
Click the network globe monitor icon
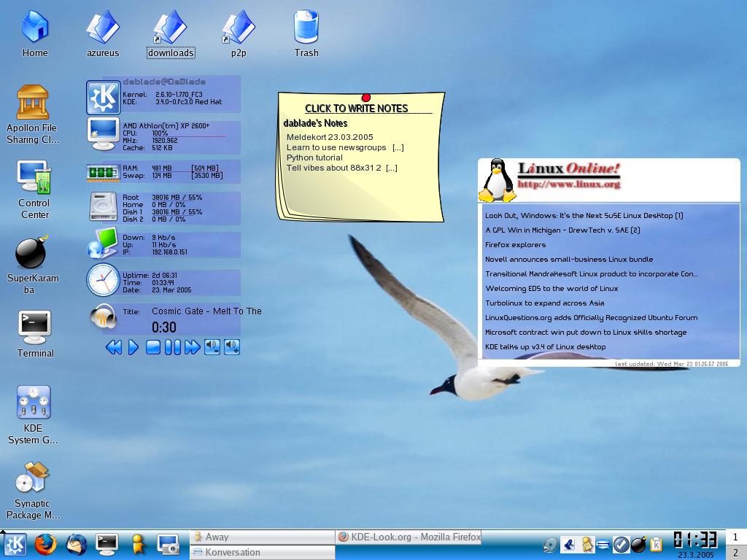(102, 243)
